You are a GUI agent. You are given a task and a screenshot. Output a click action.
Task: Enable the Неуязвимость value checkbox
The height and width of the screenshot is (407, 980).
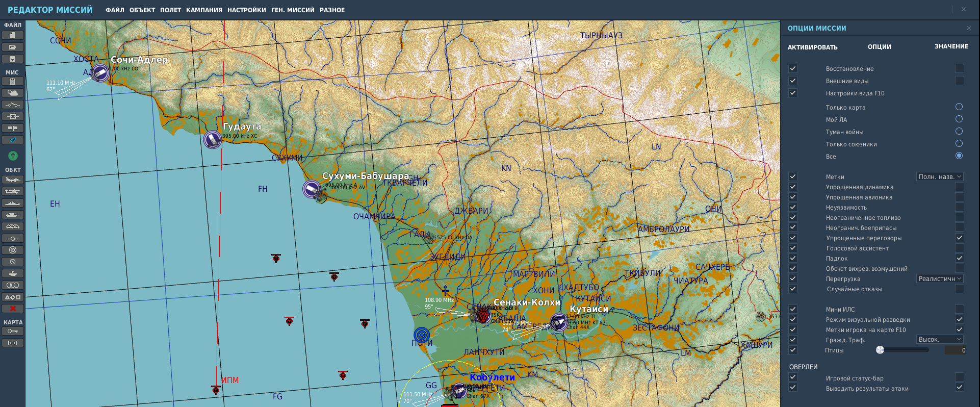[959, 207]
